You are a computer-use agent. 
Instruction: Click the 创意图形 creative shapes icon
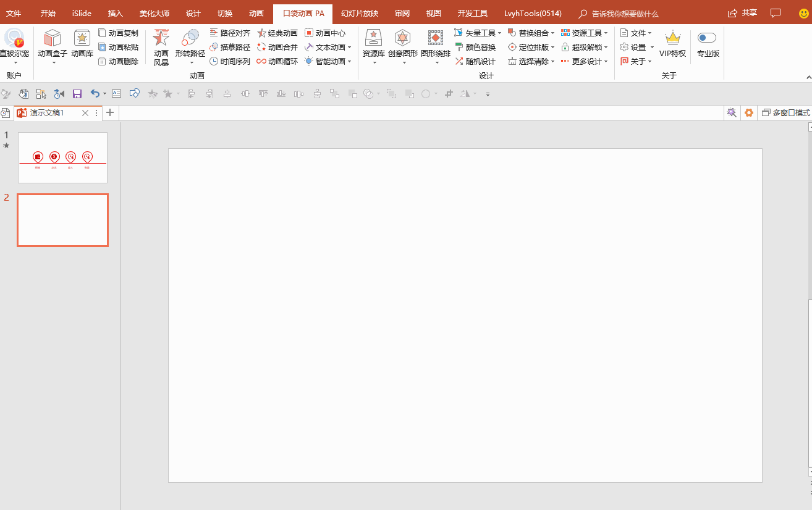tap(402, 40)
